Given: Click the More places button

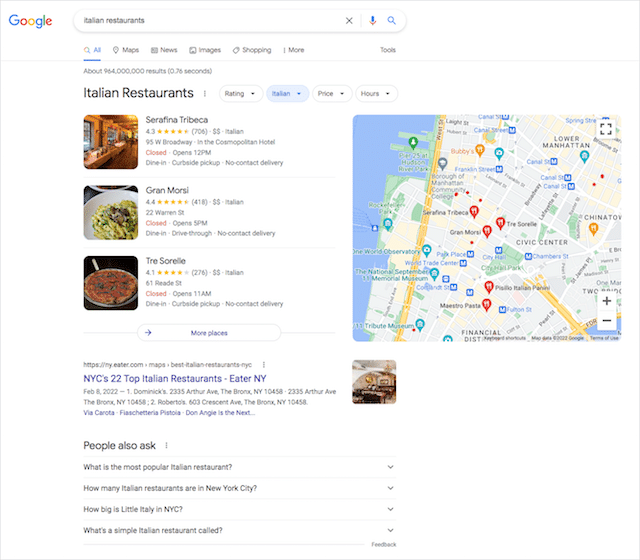Looking at the screenshot, I should (209, 333).
